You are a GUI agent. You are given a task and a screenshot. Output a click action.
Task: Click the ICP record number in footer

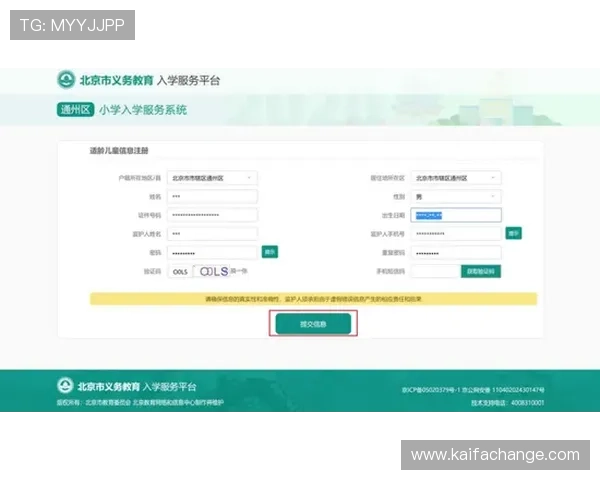430,390
